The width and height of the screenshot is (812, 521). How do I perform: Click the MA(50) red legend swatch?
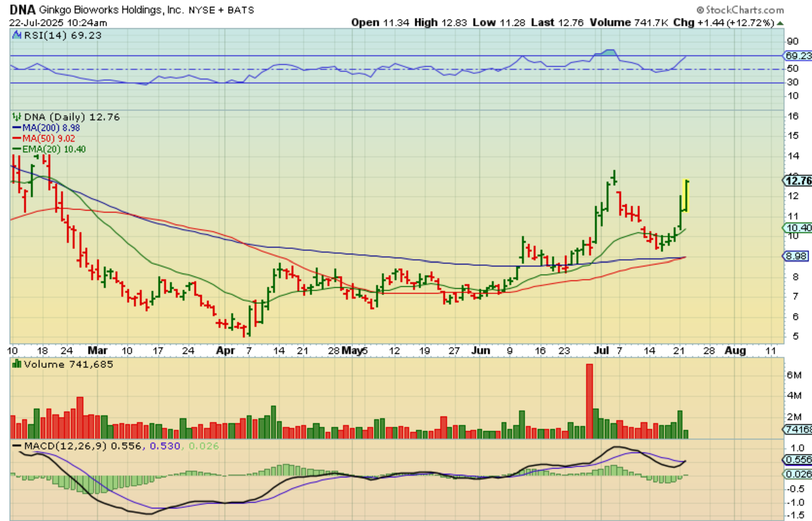tap(17, 138)
